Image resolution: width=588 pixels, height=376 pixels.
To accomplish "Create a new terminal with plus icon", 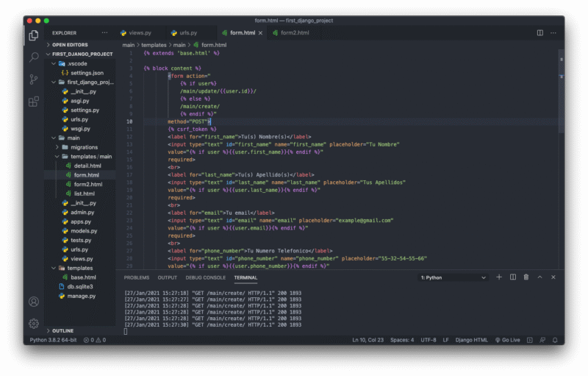I will pos(499,277).
